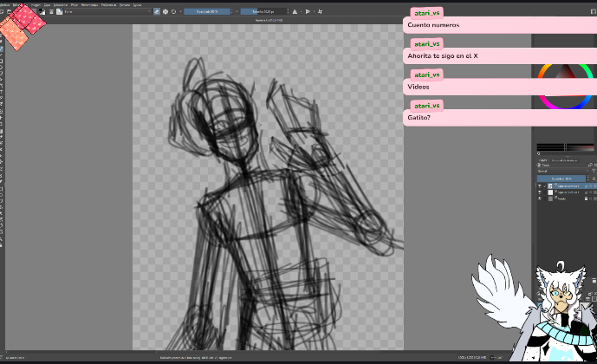Click the filter icon beside the blend mode
The height and width of the screenshot is (364, 597).
click(x=594, y=171)
